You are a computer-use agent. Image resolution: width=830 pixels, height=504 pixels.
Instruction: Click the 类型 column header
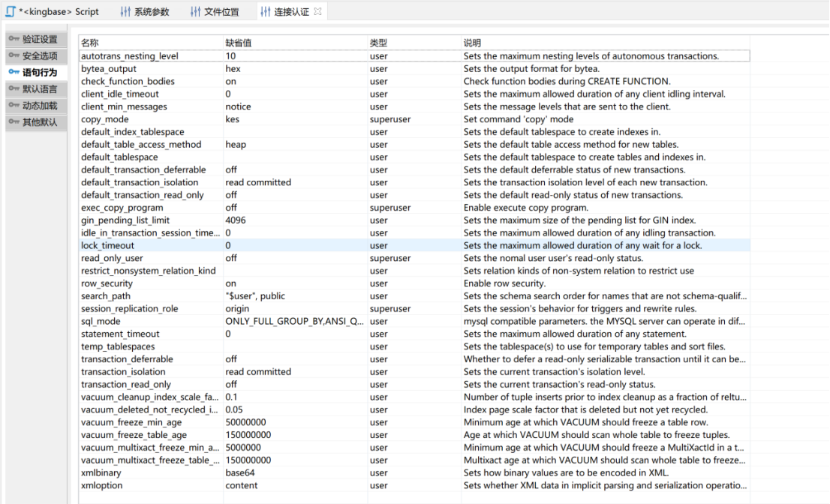[378, 43]
